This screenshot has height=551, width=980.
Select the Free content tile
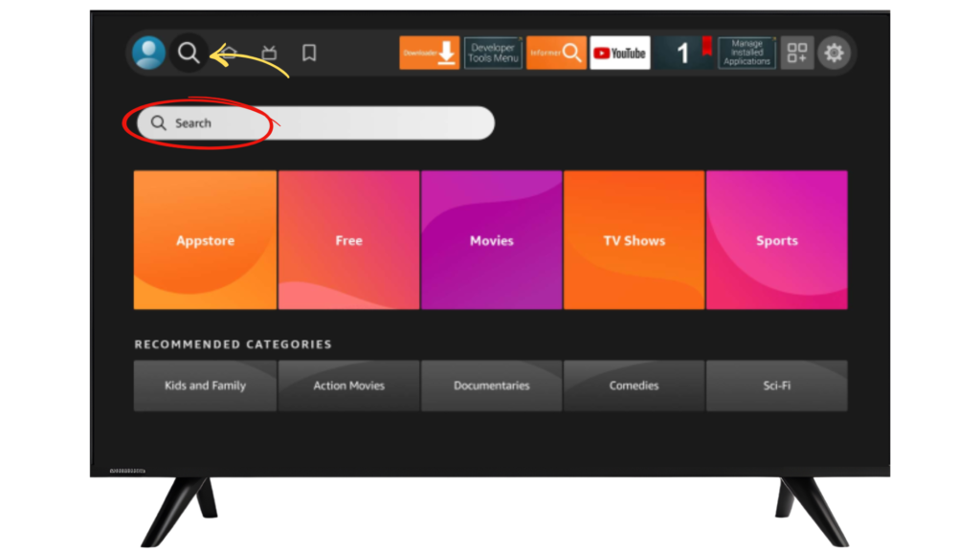pos(348,240)
